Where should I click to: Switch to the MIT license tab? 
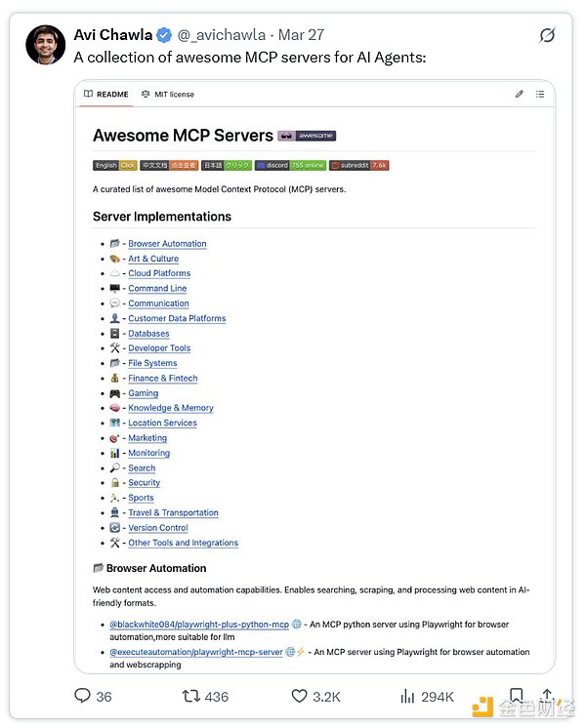(x=167, y=95)
